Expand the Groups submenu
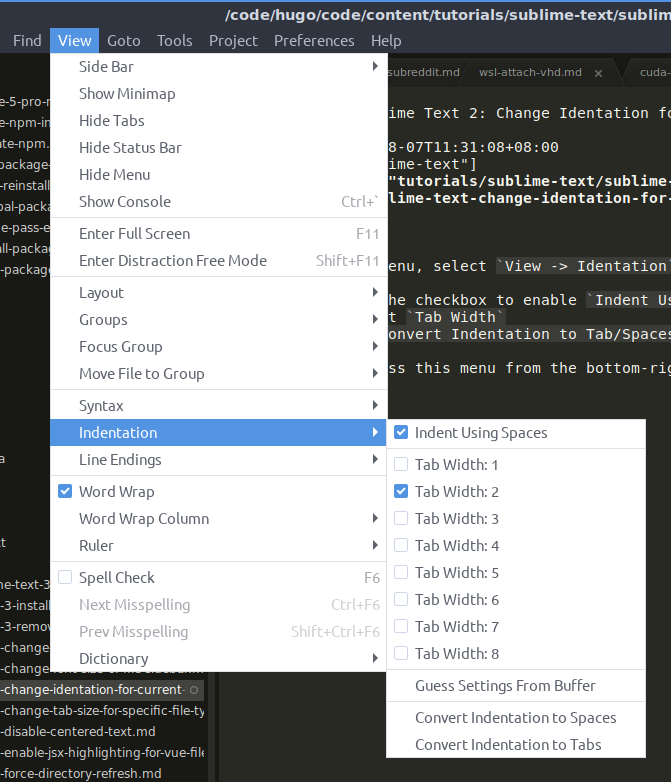This screenshot has width=671, height=782. click(219, 319)
